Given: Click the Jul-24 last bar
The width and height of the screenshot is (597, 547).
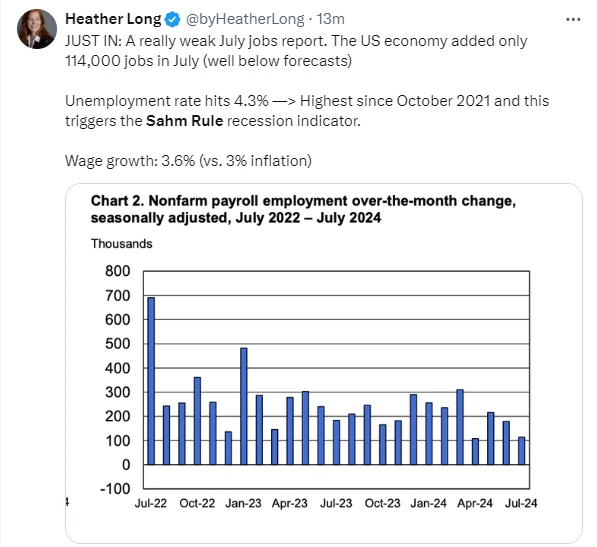Looking at the screenshot, I should 522,451.
